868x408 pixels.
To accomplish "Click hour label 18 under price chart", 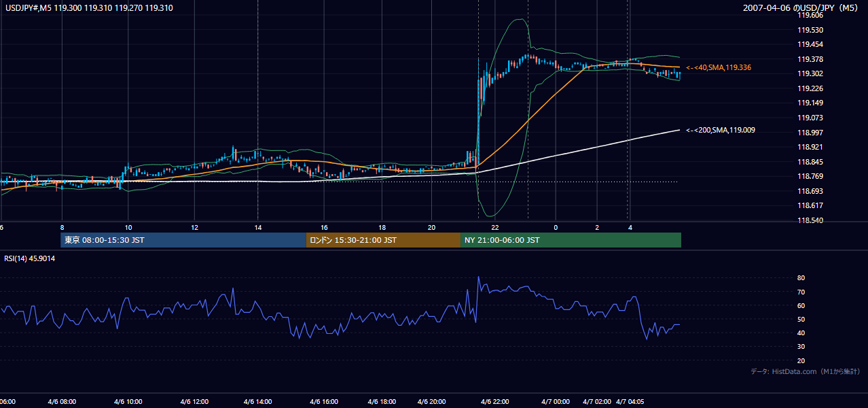I will (382, 227).
